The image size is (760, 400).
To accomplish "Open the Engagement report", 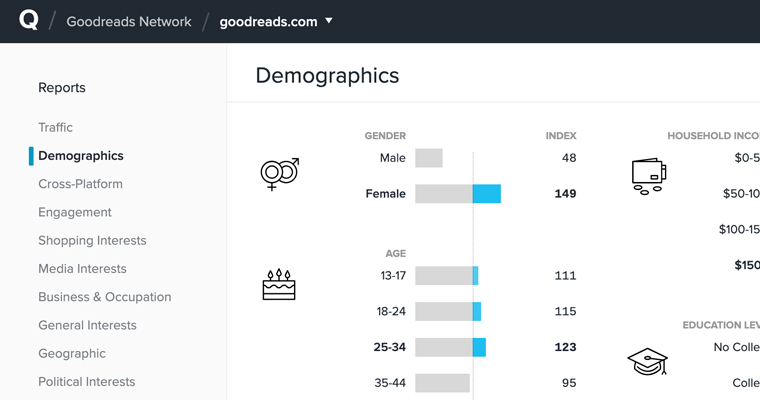I will point(75,212).
